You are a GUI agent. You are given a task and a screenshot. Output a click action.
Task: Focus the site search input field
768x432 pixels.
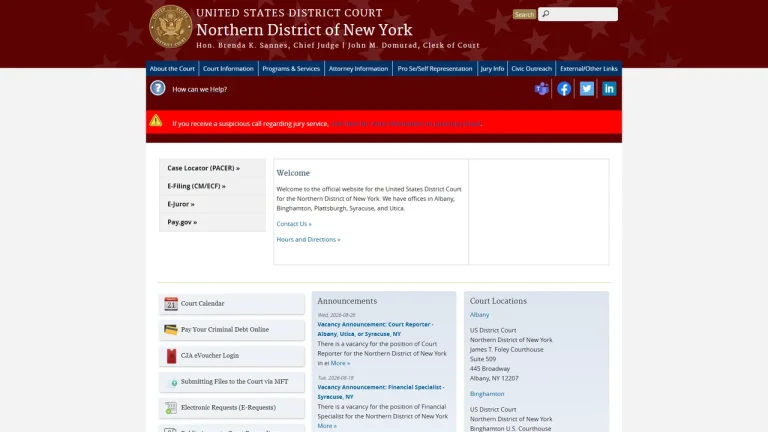(x=578, y=14)
